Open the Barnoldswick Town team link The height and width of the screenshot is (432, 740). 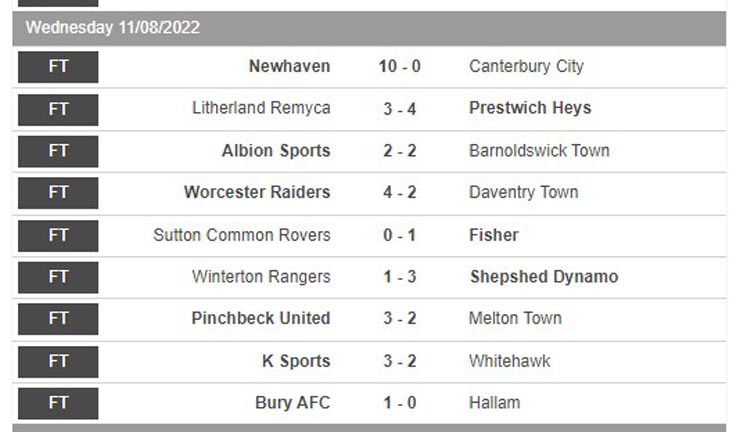539,151
